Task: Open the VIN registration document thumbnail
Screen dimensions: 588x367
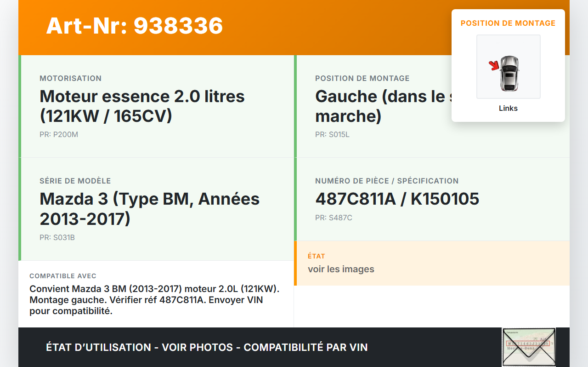Action: [x=529, y=347]
